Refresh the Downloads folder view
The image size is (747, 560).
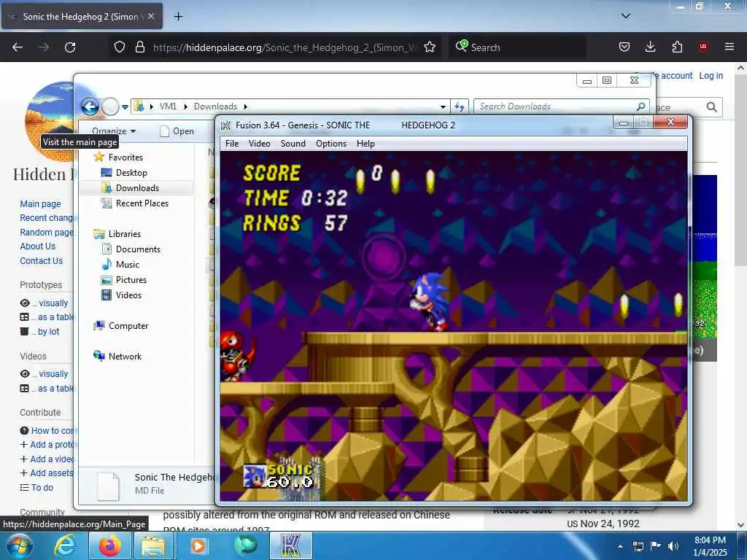[460, 106]
